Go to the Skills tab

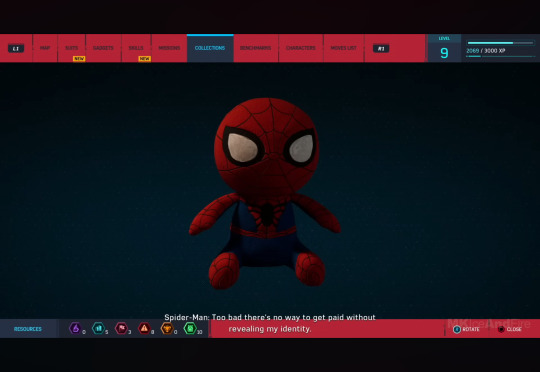[x=136, y=48]
